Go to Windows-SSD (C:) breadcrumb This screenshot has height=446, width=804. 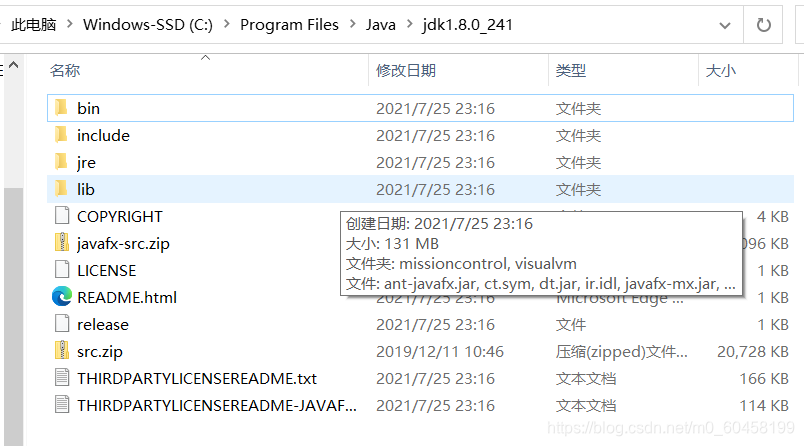tap(148, 25)
